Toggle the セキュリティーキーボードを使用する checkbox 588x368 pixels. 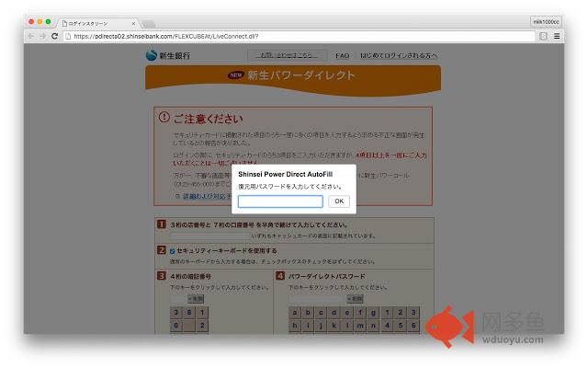point(172,251)
